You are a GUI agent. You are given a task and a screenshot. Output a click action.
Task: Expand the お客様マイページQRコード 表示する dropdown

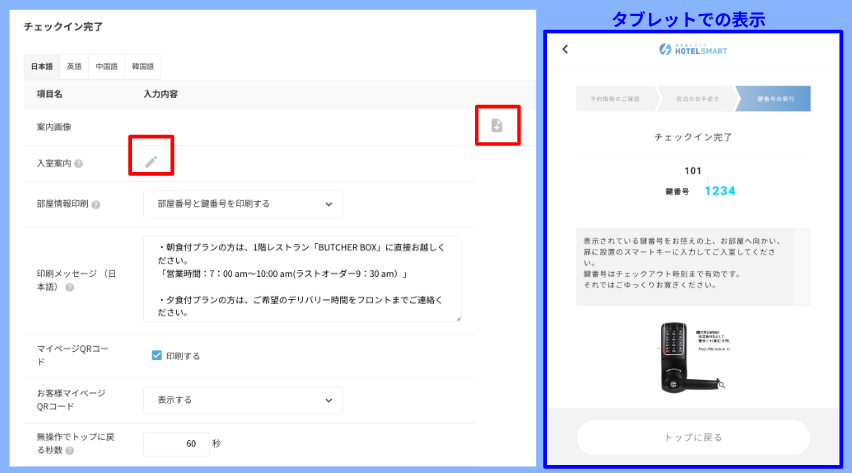(x=243, y=400)
